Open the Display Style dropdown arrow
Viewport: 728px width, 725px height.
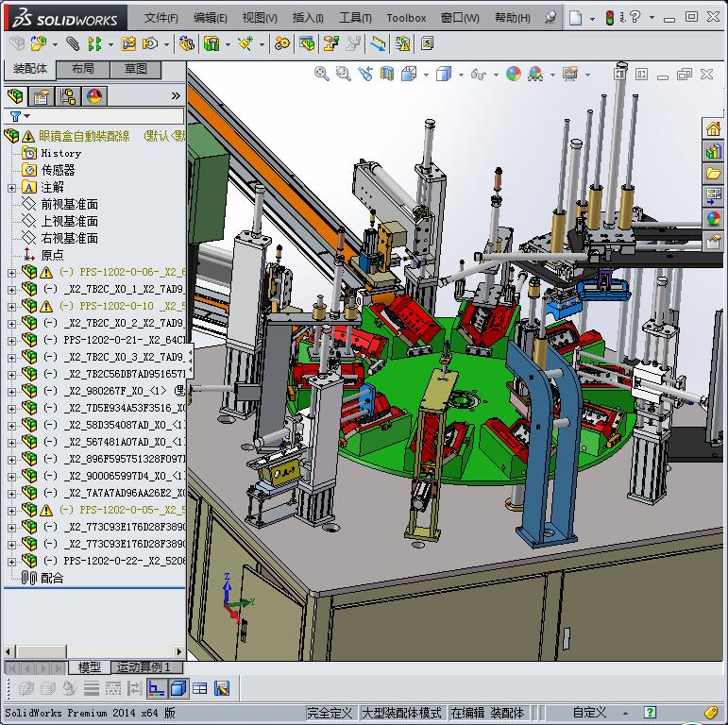point(461,75)
